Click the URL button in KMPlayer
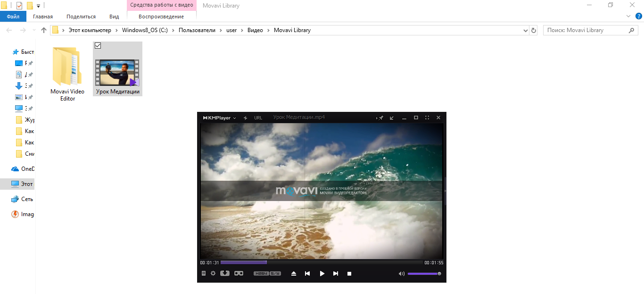The width and height of the screenshot is (644, 294). (x=258, y=118)
